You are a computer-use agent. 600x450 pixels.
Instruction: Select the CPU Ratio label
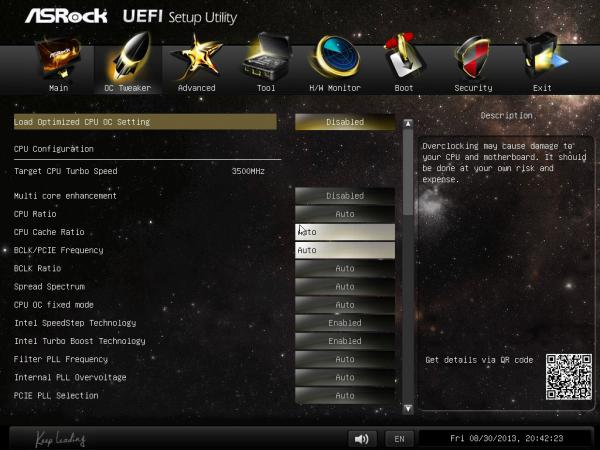click(x=35, y=214)
